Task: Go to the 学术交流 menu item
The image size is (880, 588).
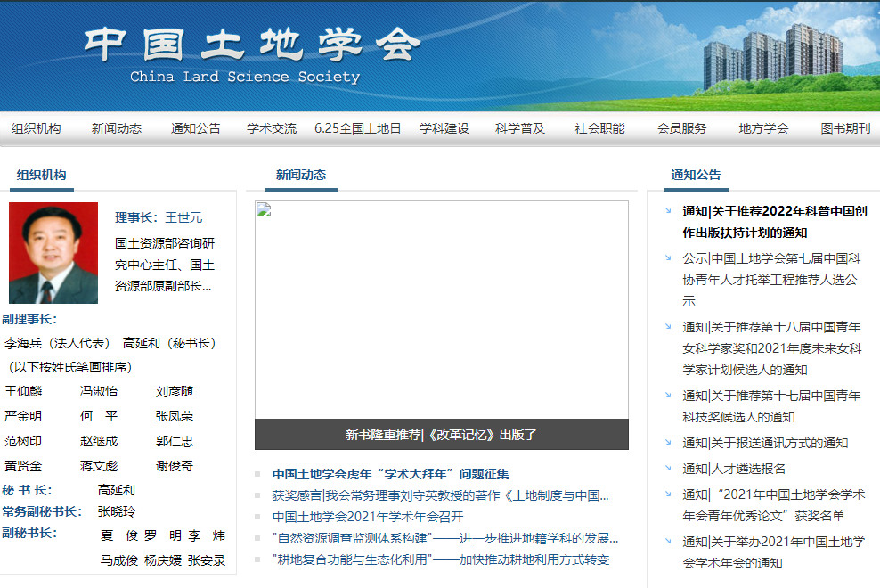Action: (272, 128)
